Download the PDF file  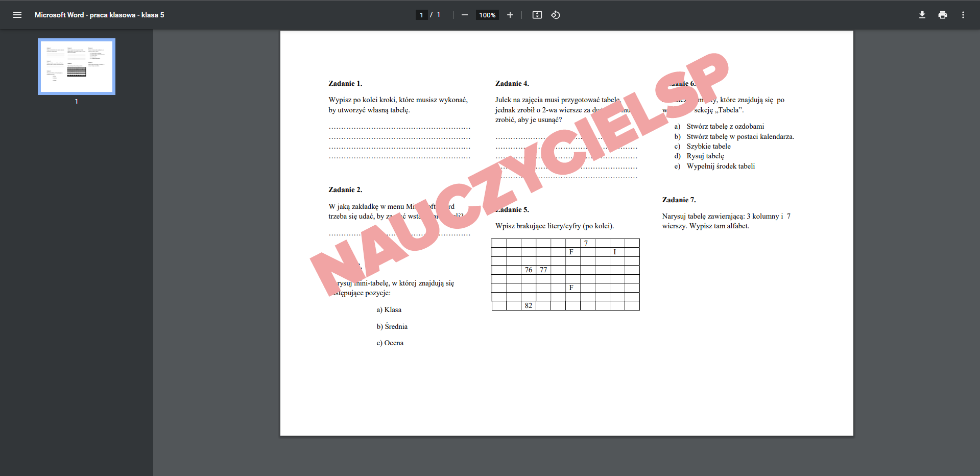[922, 15]
